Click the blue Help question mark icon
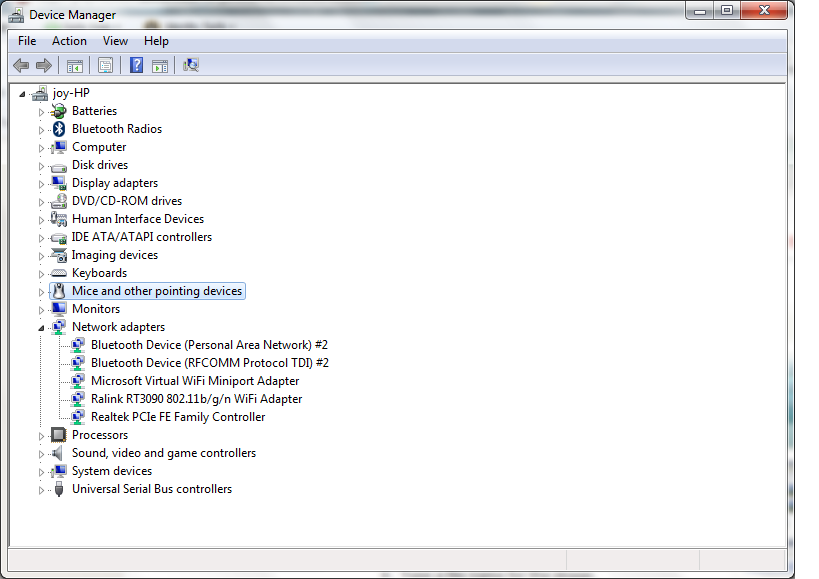The image size is (819, 579). pos(136,65)
